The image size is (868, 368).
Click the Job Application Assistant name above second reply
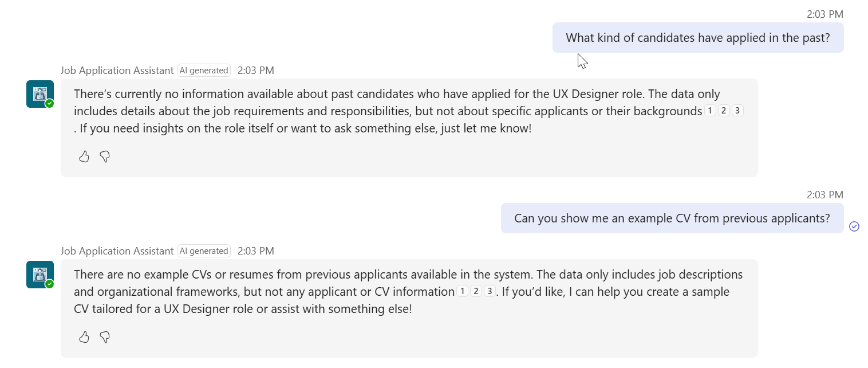[x=117, y=251]
